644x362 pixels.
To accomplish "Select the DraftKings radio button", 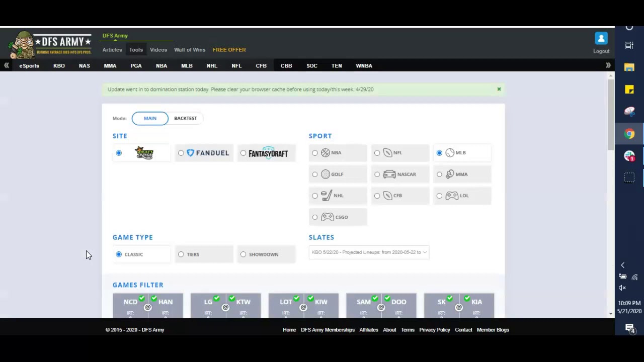I will 119,153.
